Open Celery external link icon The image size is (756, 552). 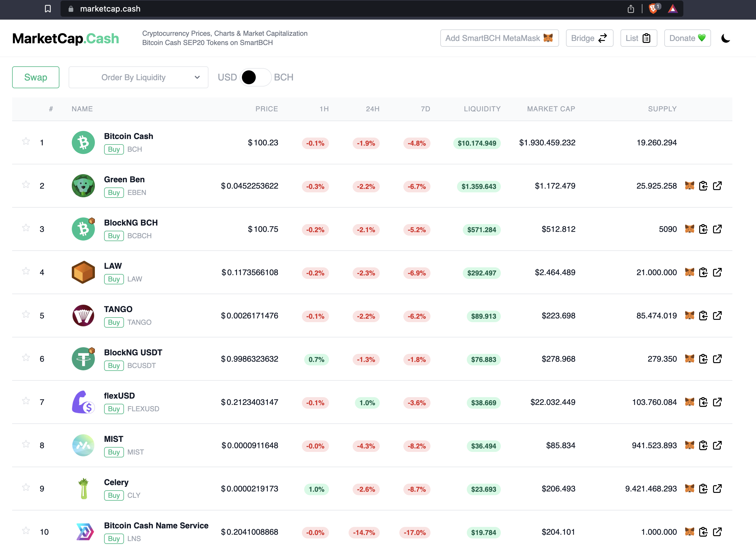coord(717,489)
